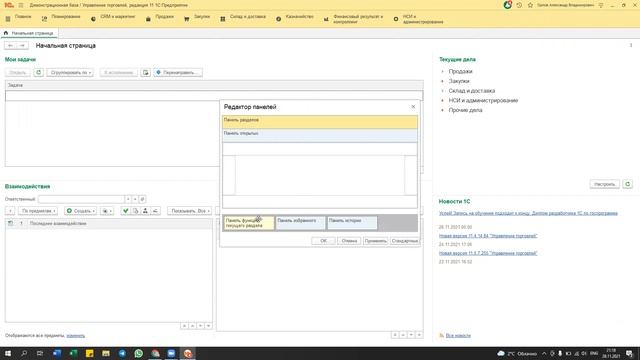Screen dimensions: 640x360
Task: Select Панель функций текущего раздела block
Action: tap(249, 223)
